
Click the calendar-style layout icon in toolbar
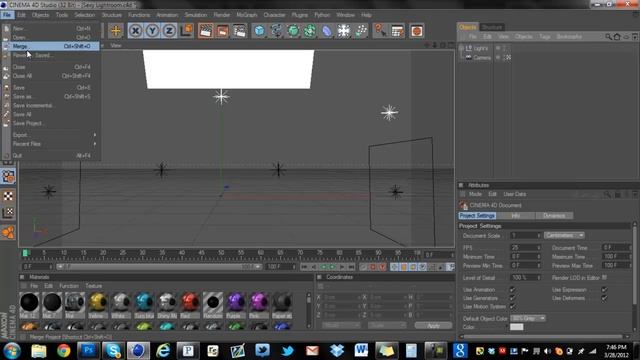click(x=397, y=31)
